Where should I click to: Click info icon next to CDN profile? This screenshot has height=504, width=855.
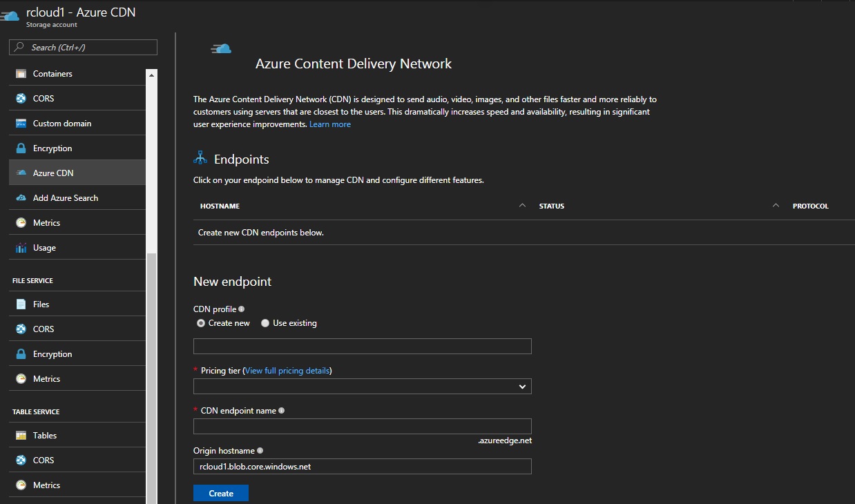241,309
